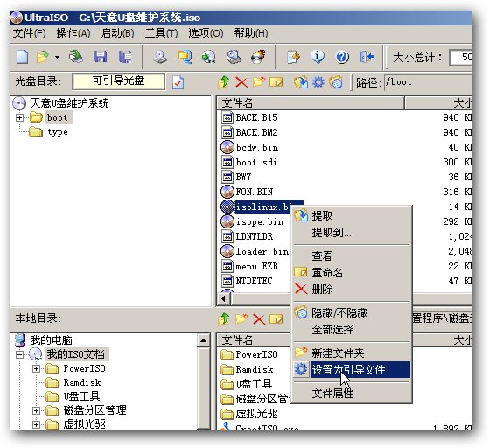
Task: Open the 选项(O) menu
Action: (x=206, y=33)
